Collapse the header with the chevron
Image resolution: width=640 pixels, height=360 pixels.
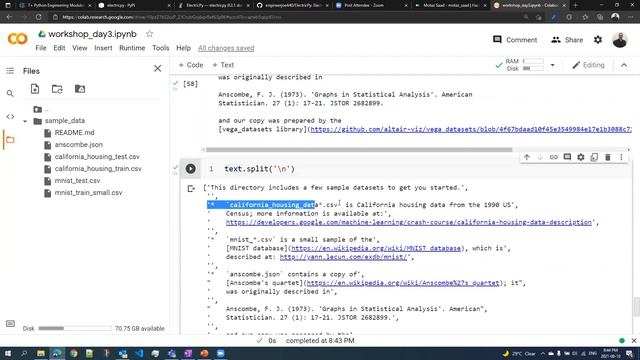pos(624,65)
